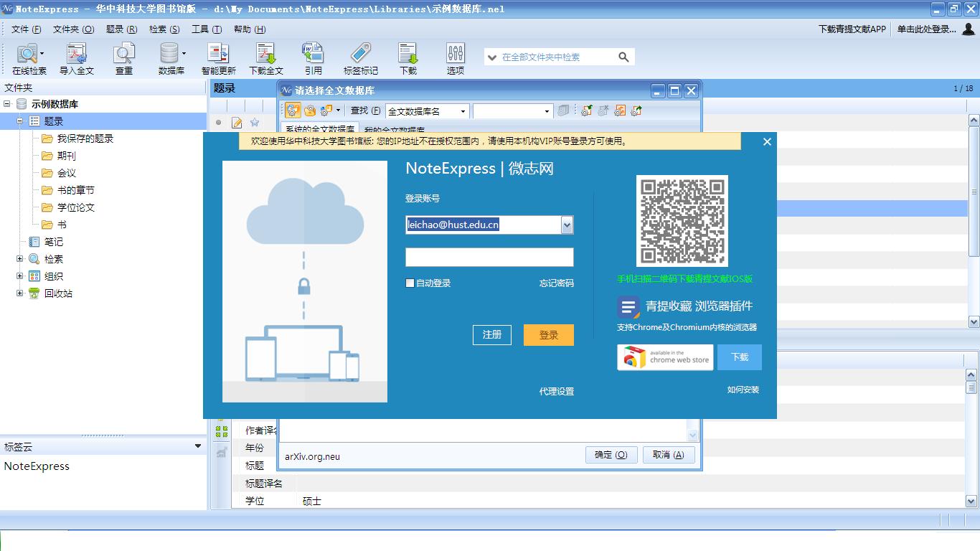Click the 引用 cite icon
The image size is (980, 551).
(313, 59)
